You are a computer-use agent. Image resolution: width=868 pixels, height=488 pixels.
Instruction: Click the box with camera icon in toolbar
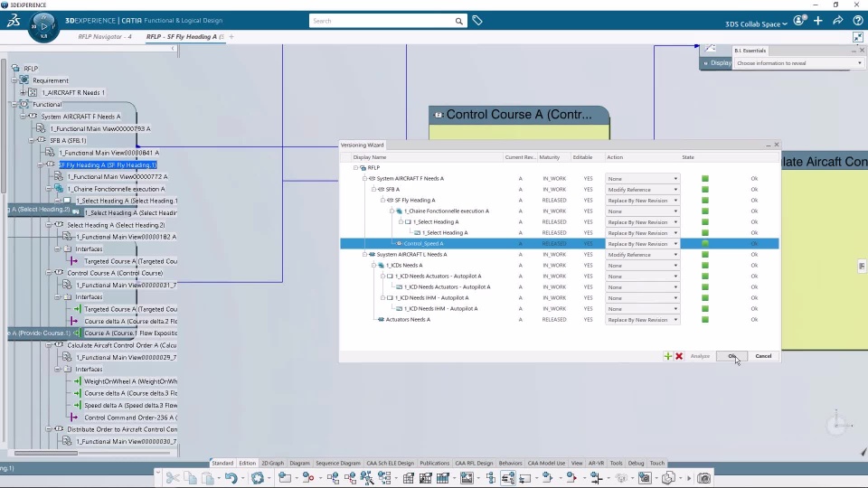(x=645, y=477)
